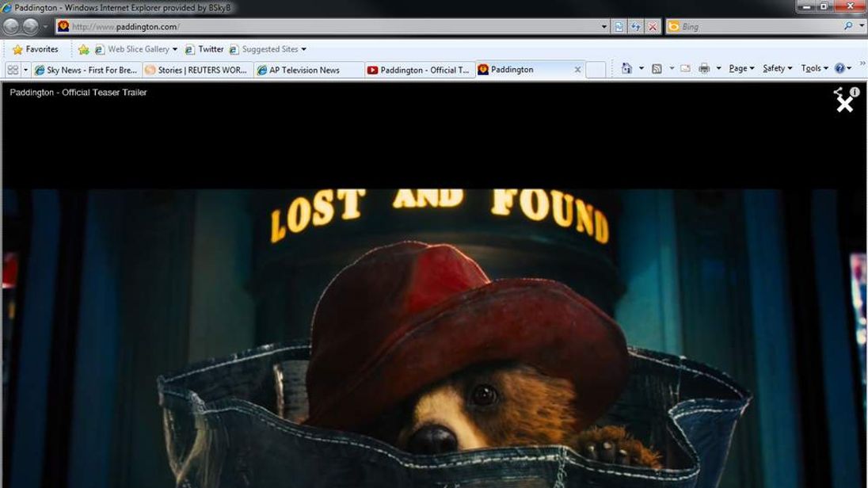Expand the Feeds dropdown arrow
The image size is (868, 488).
pyautogui.click(x=672, y=68)
